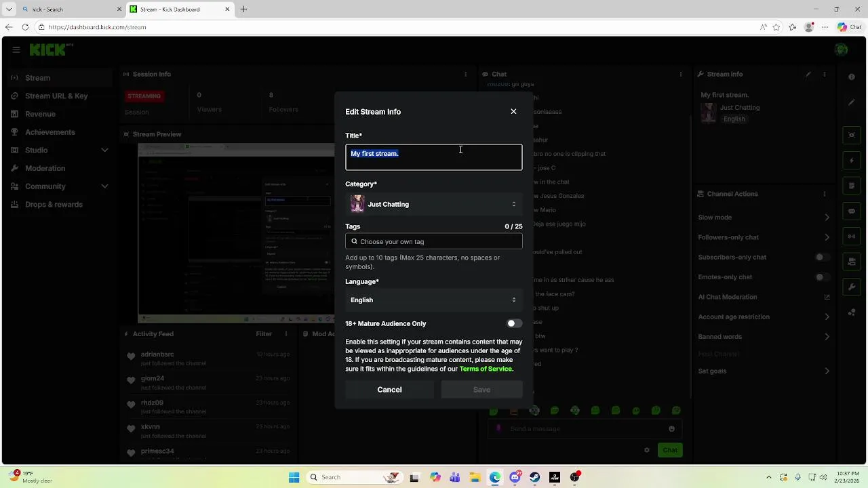Click the Save button in dialog

pos(481,390)
